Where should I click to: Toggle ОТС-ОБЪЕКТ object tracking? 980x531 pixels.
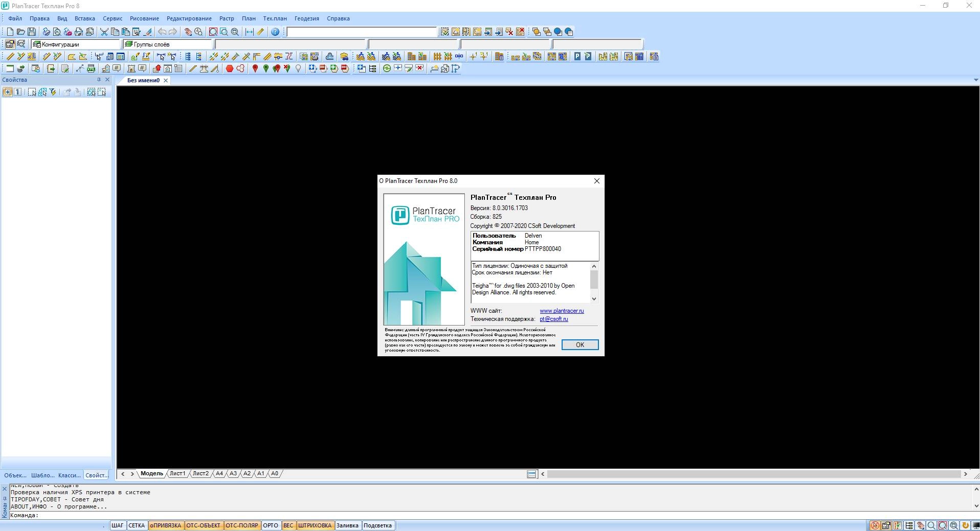pyautogui.click(x=204, y=525)
